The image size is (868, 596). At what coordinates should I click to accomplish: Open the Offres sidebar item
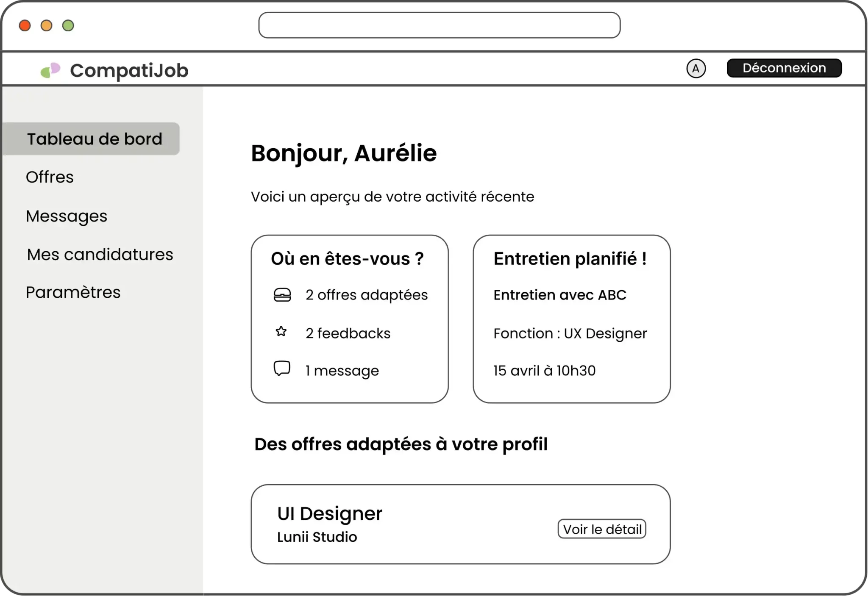tap(50, 177)
